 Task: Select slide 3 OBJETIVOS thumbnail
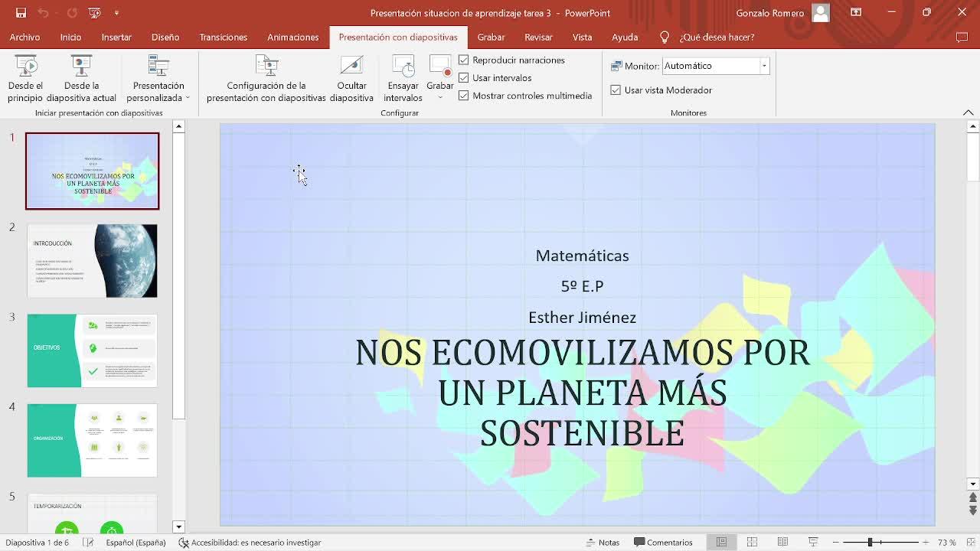tap(92, 350)
